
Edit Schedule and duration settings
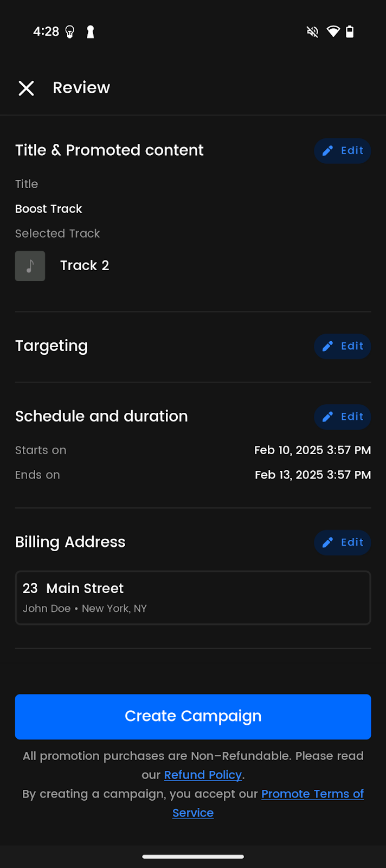point(343,417)
